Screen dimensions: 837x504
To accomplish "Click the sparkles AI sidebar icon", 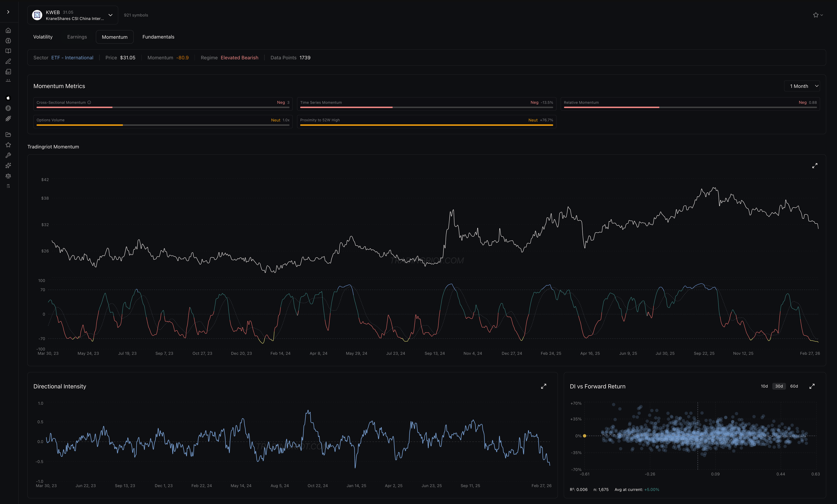I will 8,166.
